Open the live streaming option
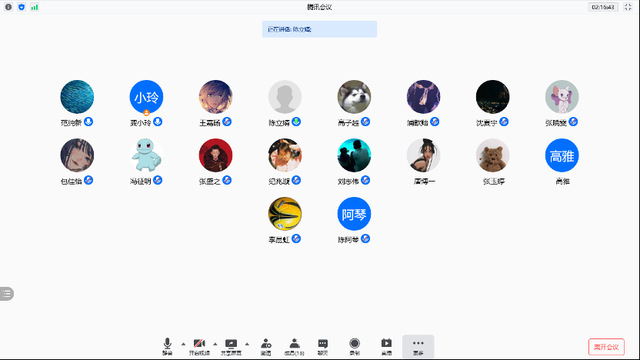 click(387, 347)
